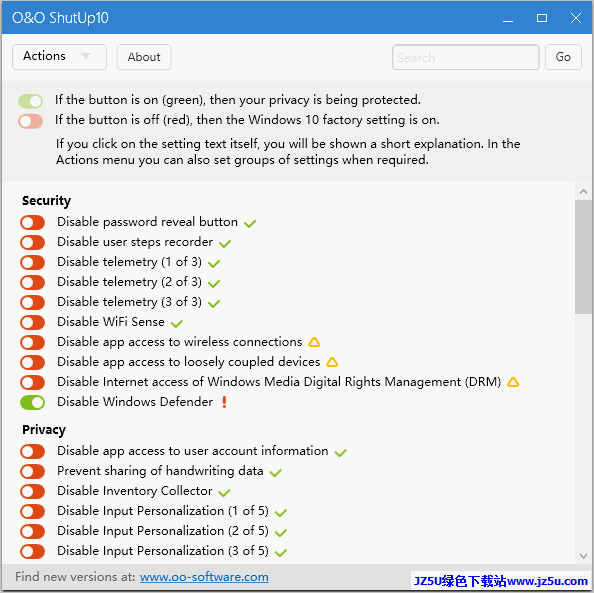Click red exclamation mark beside Disable Windows Defender
The width and height of the screenshot is (594, 593).
pyautogui.click(x=224, y=402)
